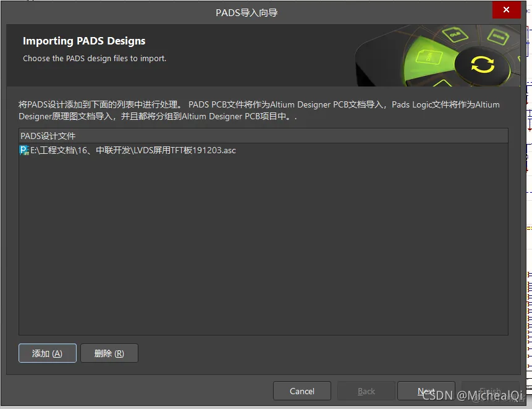The height and width of the screenshot is (409, 532).
Task: Cancel the PADS import wizard
Action: point(302,391)
